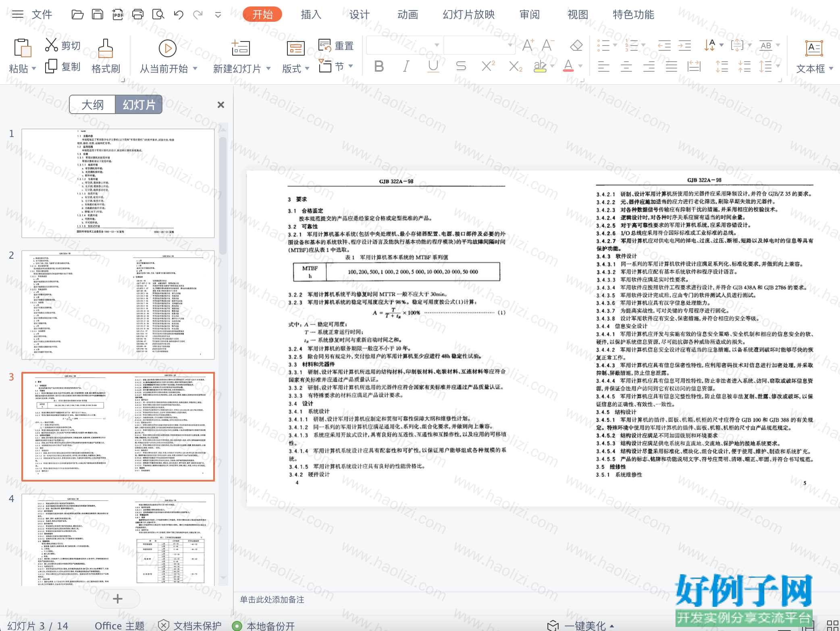Expand the 从当前开始 dropdown arrow
This screenshot has height=631, width=840.
(x=195, y=68)
